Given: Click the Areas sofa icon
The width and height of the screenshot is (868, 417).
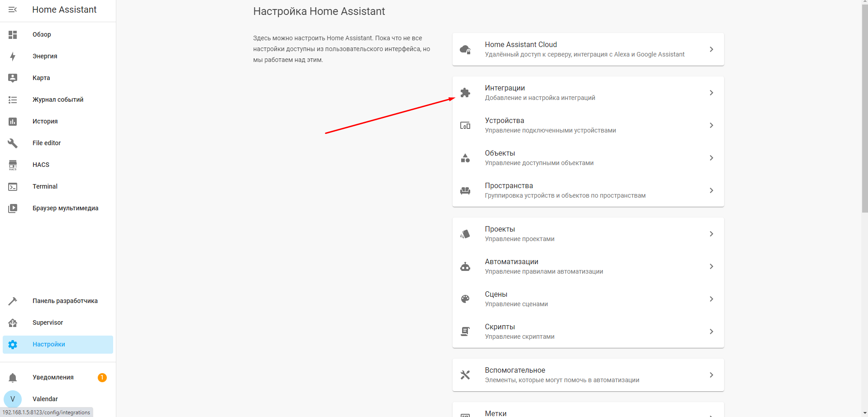Looking at the screenshot, I should point(465,190).
